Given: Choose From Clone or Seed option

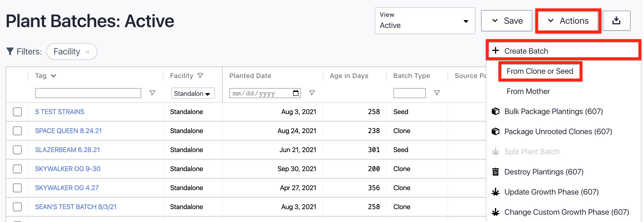Looking at the screenshot, I should pyautogui.click(x=540, y=71).
